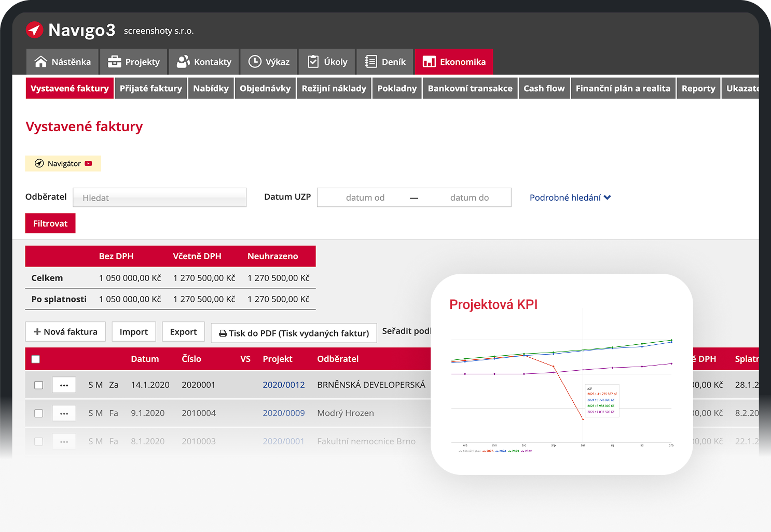This screenshot has height=532, width=771.
Task: Click the Nová faktura button
Action: click(65, 332)
